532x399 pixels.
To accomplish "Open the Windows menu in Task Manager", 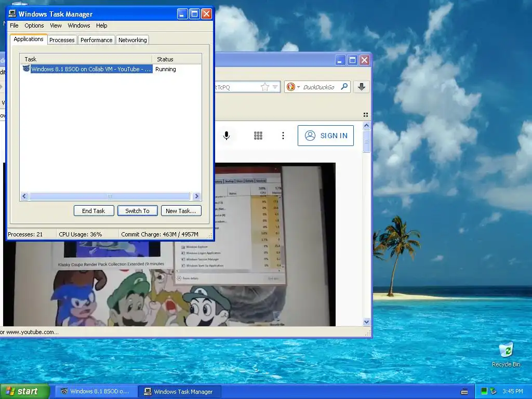I will (x=79, y=25).
